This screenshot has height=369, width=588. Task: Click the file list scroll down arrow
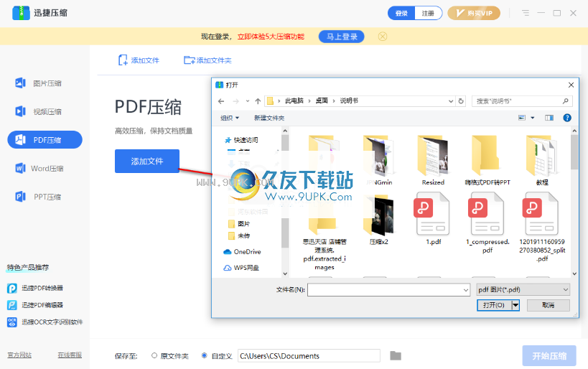(574, 274)
